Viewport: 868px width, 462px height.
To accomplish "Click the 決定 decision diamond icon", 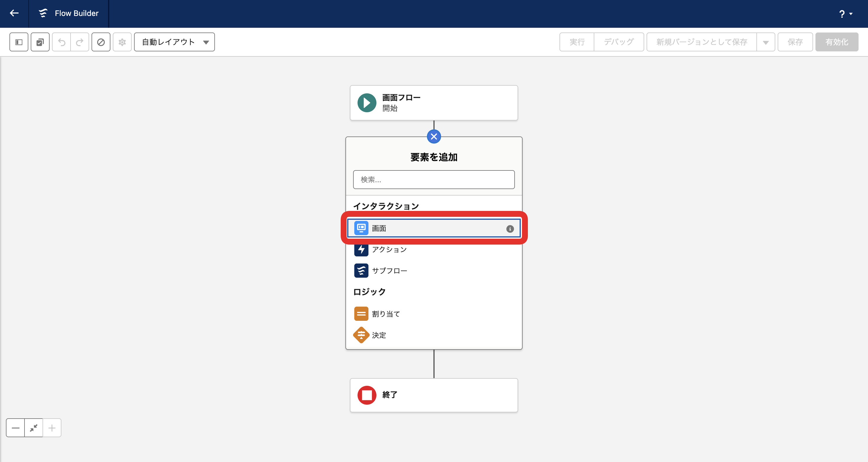I will (x=361, y=335).
